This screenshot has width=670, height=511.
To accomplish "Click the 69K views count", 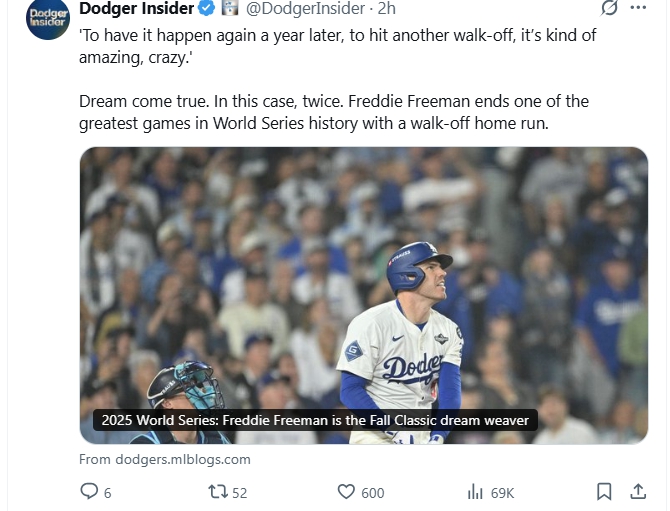I will pos(502,491).
